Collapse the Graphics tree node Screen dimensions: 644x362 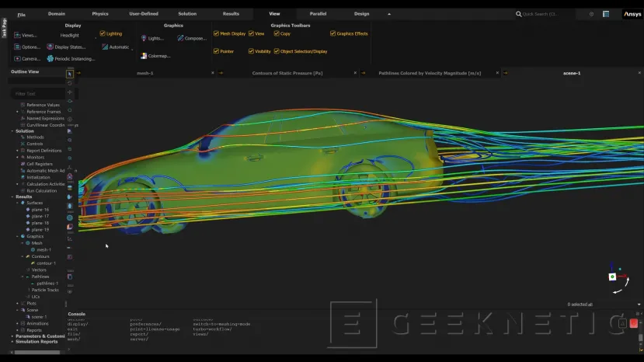coord(17,237)
